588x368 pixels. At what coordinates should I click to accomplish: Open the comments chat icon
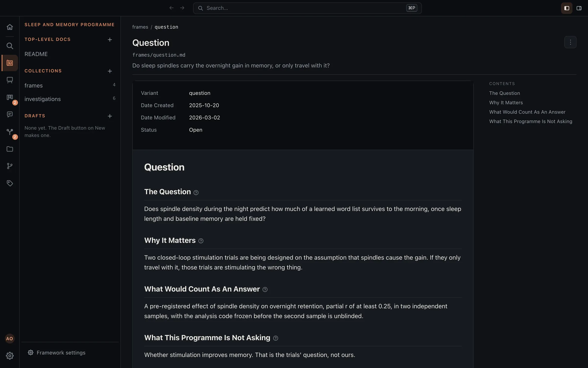point(10,114)
